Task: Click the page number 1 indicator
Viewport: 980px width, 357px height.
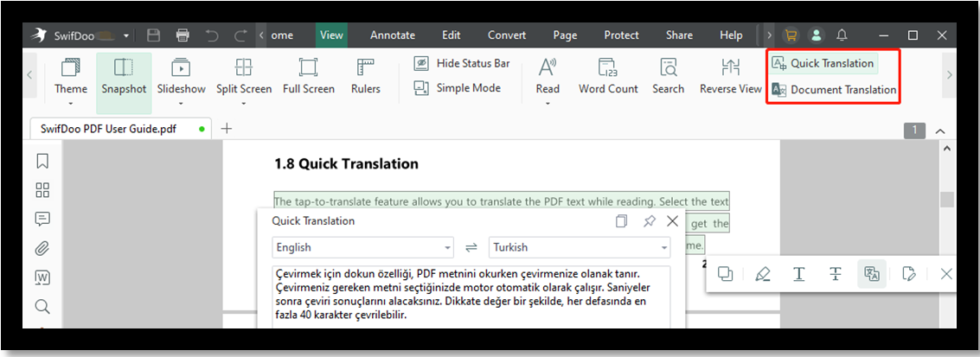Action: pyautogui.click(x=914, y=131)
